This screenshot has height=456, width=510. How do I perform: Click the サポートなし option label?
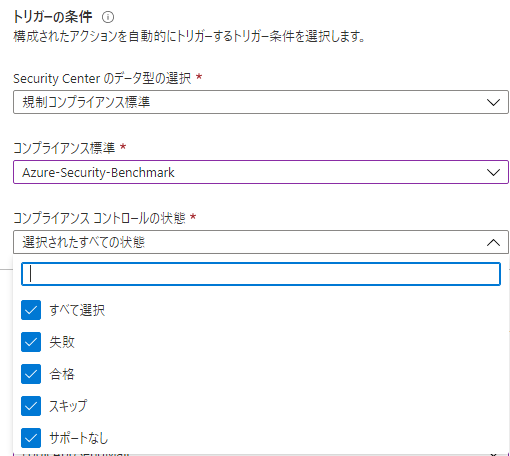[79, 438]
